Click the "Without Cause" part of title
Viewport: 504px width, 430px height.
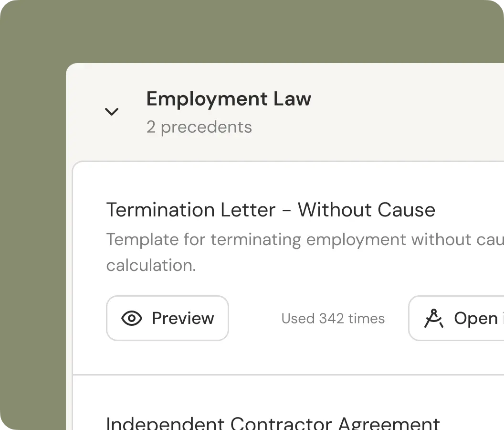pyautogui.click(x=367, y=210)
